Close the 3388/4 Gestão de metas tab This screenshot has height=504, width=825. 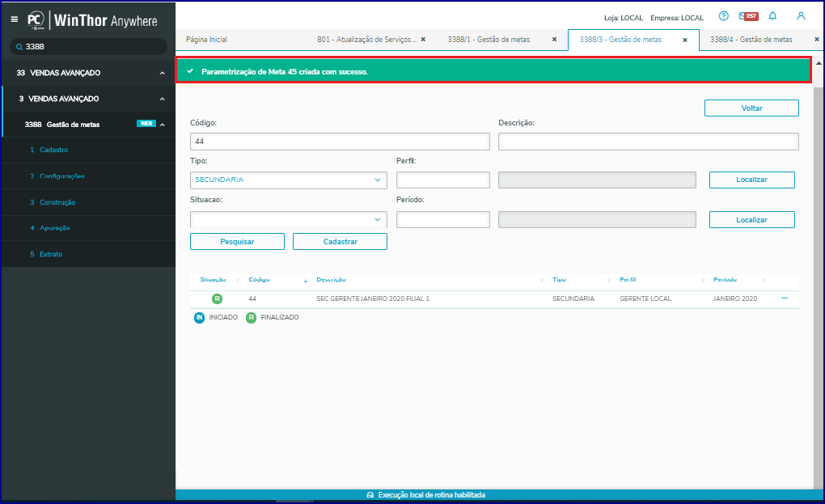817,40
